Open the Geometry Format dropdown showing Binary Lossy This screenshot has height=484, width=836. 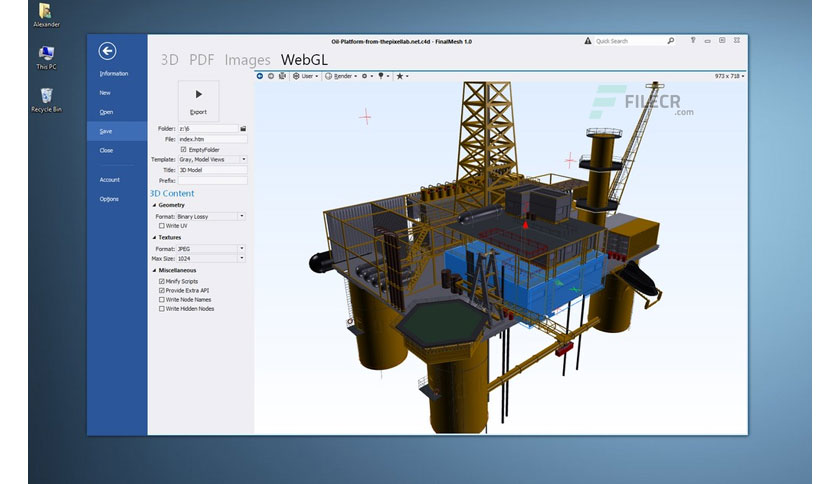pyautogui.click(x=211, y=216)
